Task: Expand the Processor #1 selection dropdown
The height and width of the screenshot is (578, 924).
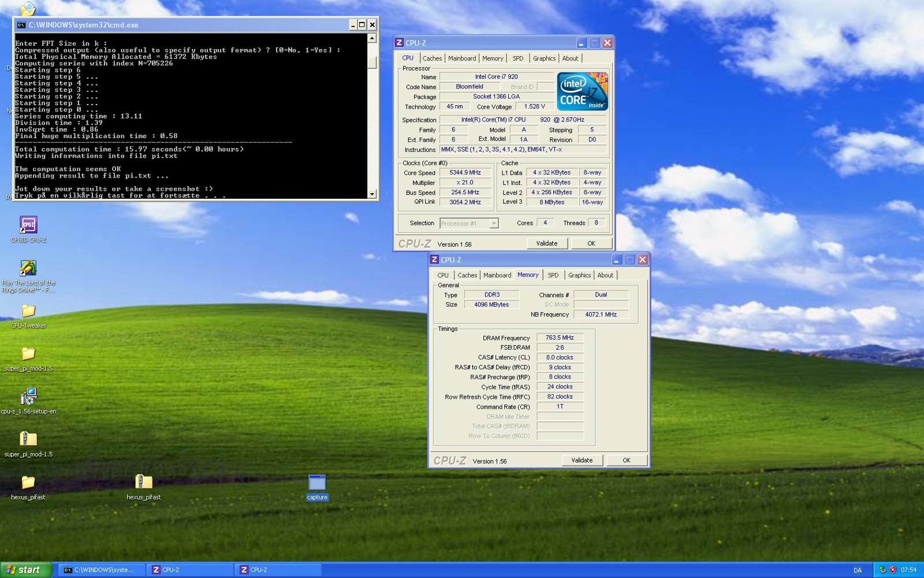Action: pos(494,223)
